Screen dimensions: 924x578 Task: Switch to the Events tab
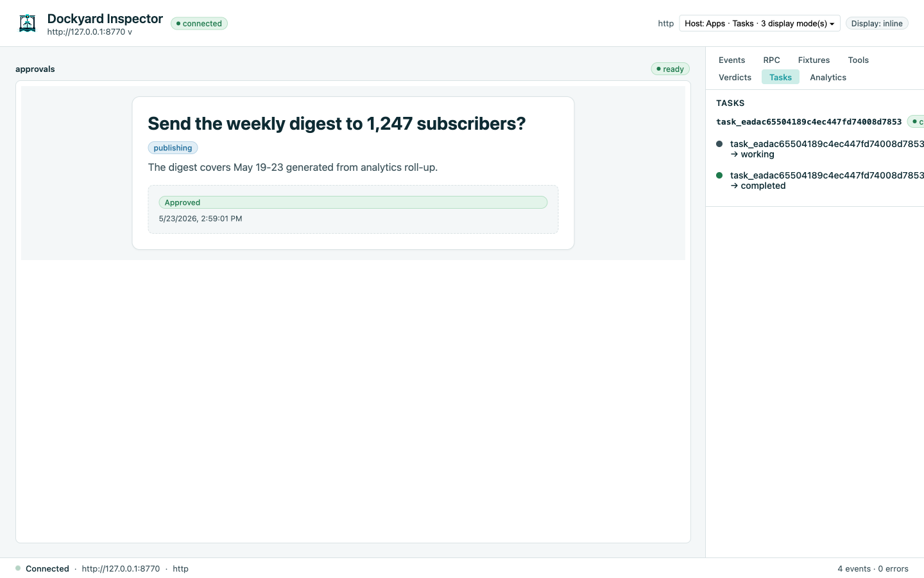(x=732, y=60)
